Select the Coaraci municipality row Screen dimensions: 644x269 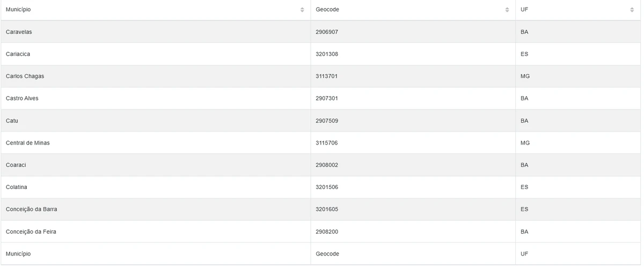[x=16, y=165]
